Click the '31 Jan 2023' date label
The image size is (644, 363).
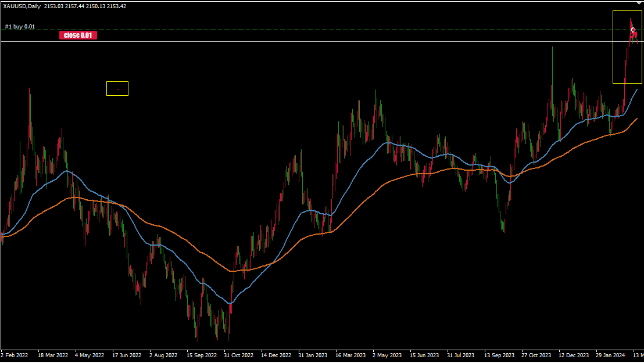pyautogui.click(x=313, y=355)
